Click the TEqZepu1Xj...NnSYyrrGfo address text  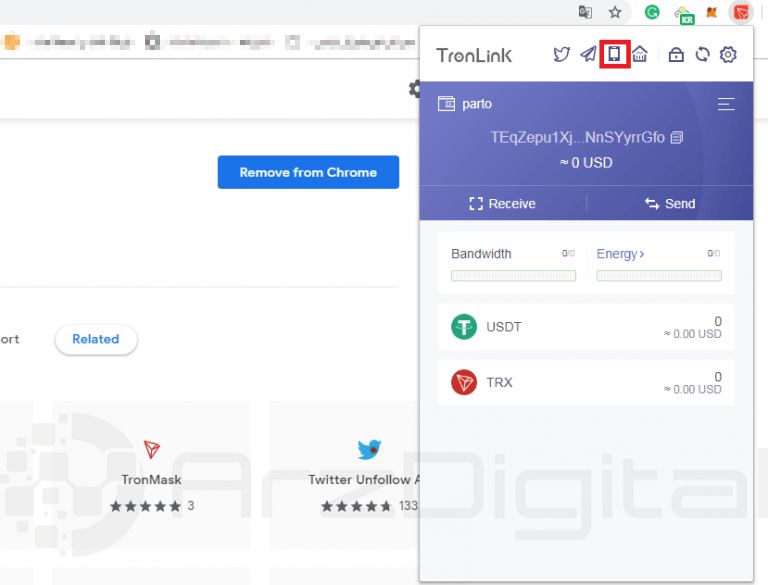577,137
